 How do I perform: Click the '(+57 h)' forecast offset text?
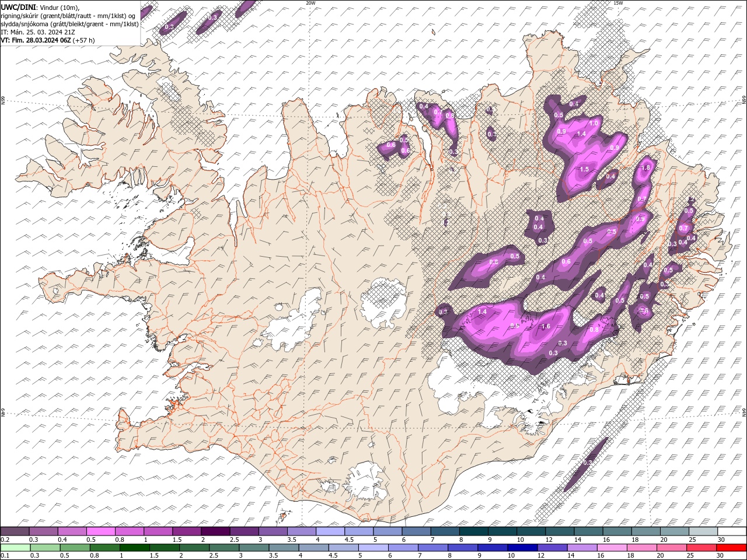83,40
